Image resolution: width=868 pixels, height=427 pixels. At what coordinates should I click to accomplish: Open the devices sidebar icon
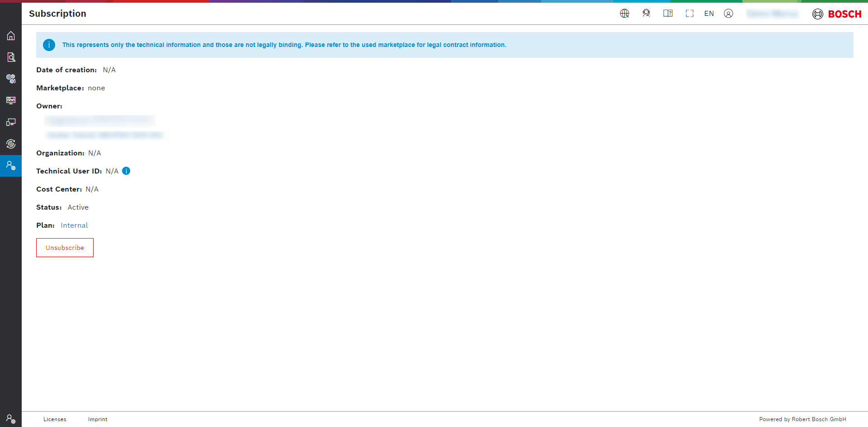click(x=11, y=122)
